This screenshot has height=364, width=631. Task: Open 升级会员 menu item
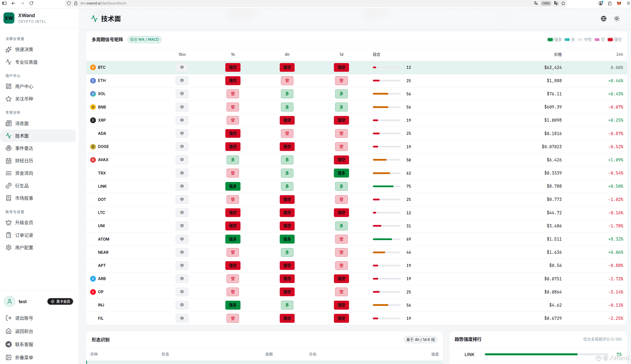(x=39, y=222)
